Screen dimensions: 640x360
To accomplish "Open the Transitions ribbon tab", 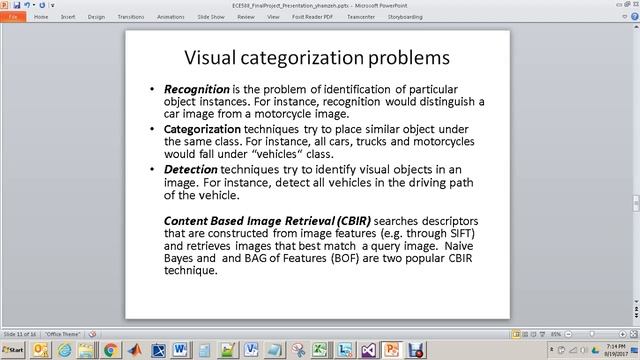I will (131, 17).
